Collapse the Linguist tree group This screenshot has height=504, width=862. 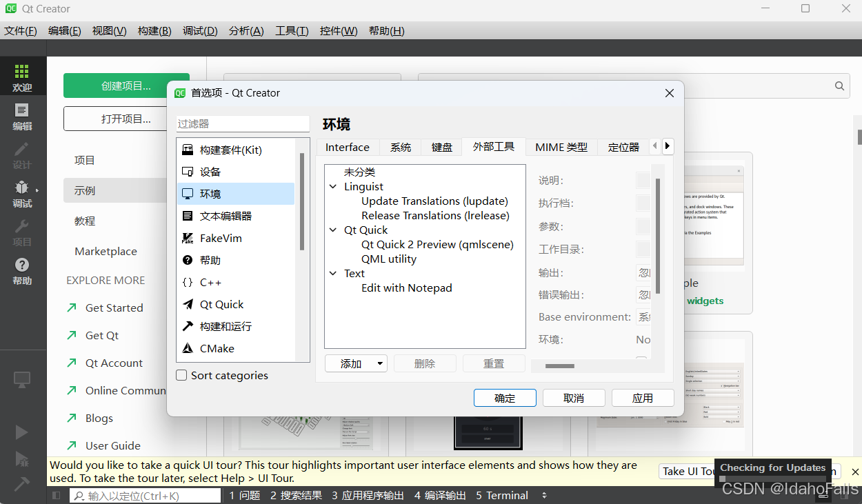[x=333, y=187]
